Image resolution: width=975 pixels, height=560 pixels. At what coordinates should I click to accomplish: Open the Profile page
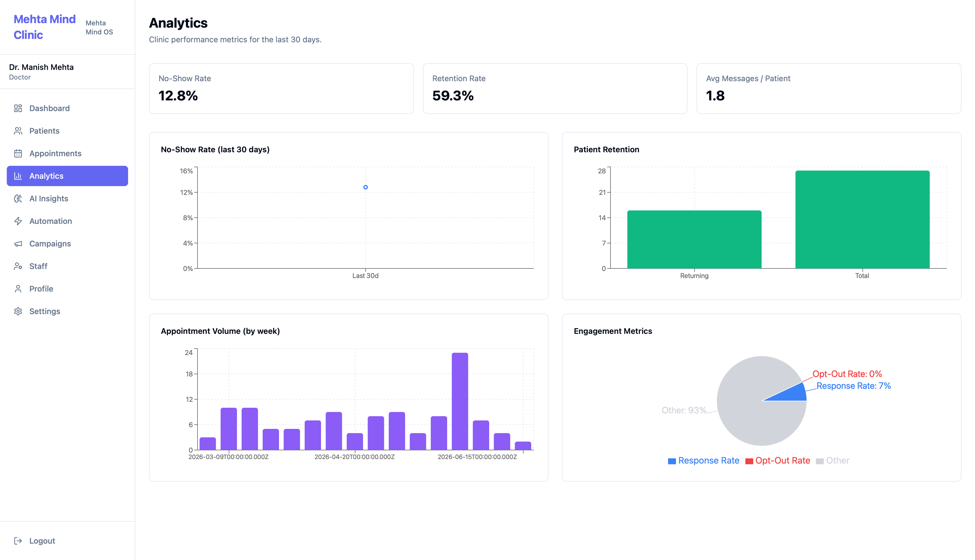point(67,289)
